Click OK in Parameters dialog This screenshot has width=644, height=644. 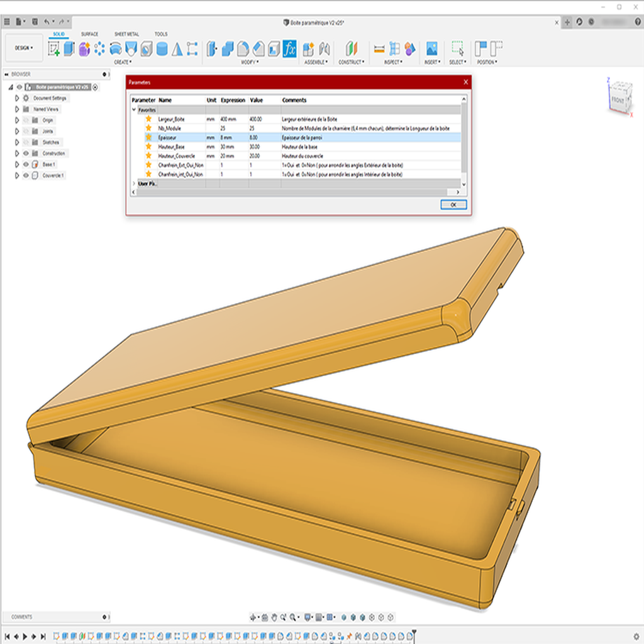click(453, 205)
